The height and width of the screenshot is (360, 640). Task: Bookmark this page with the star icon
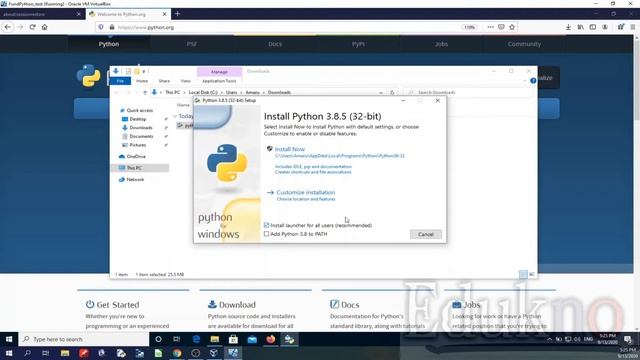pyautogui.click(x=512, y=27)
